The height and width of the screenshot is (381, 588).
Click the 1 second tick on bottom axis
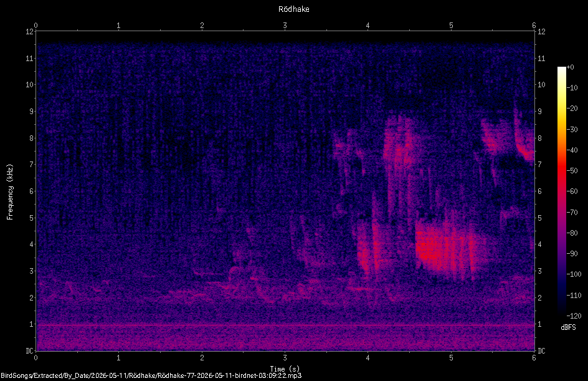tap(118, 358)
